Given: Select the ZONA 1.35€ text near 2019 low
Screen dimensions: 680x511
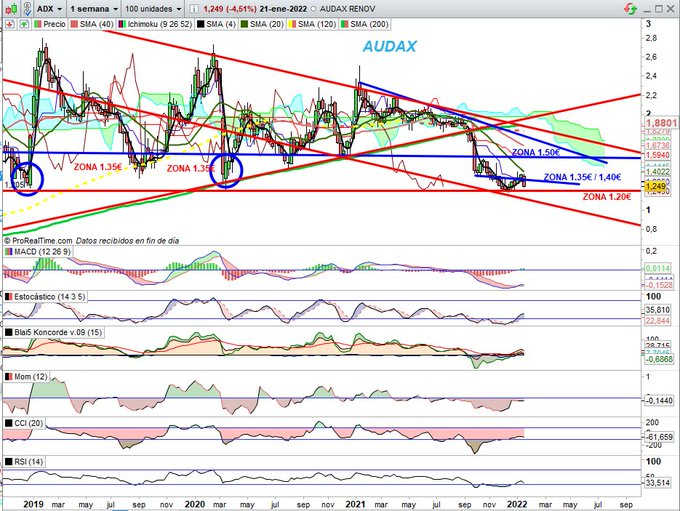Looking at the screenshot, I should point(98,167).
